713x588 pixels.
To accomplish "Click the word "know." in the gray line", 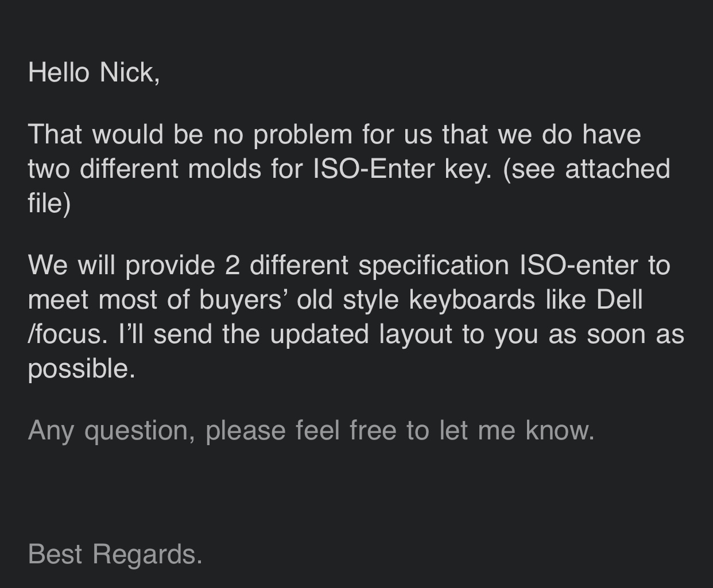I will point(560,430).
